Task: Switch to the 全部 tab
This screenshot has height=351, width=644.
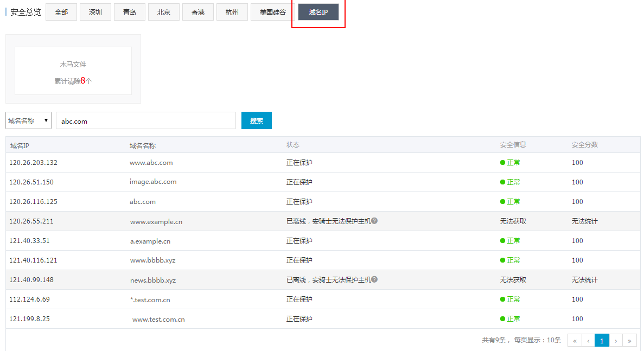Action: point(61,12)
